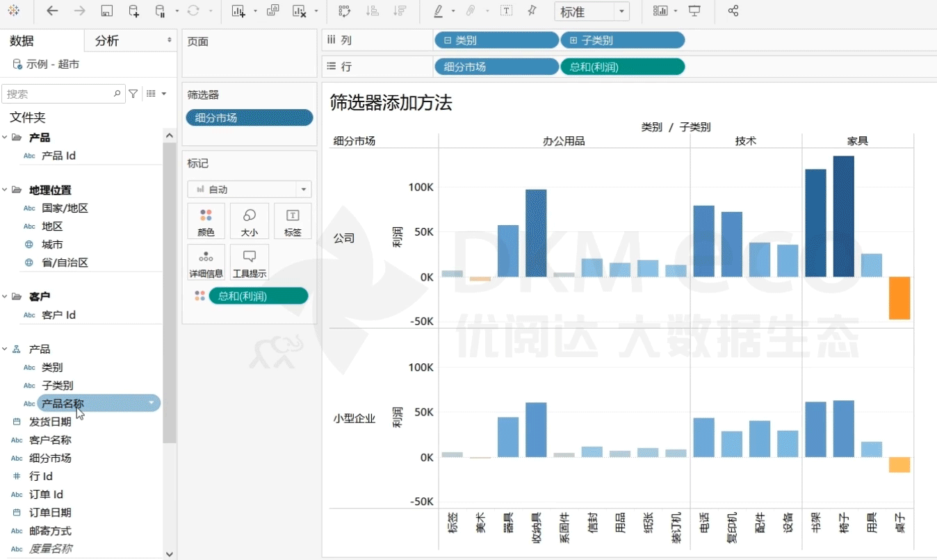Image resolution: width=937 pixels, height=560 pixels.
Task: Click the 颜色 button on Marks card
Action: [x=206, y=222]
